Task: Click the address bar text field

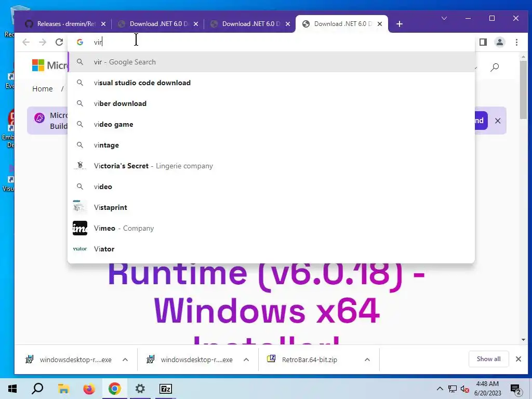Action: click(271, 42)
